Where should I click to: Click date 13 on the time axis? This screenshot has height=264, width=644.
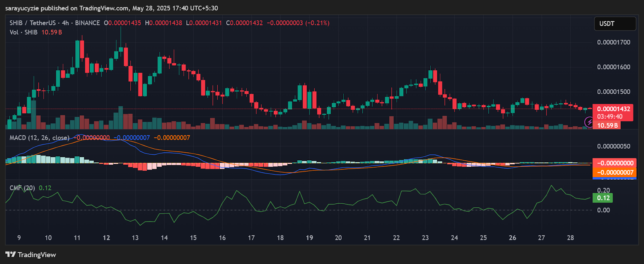pos(135,238)
